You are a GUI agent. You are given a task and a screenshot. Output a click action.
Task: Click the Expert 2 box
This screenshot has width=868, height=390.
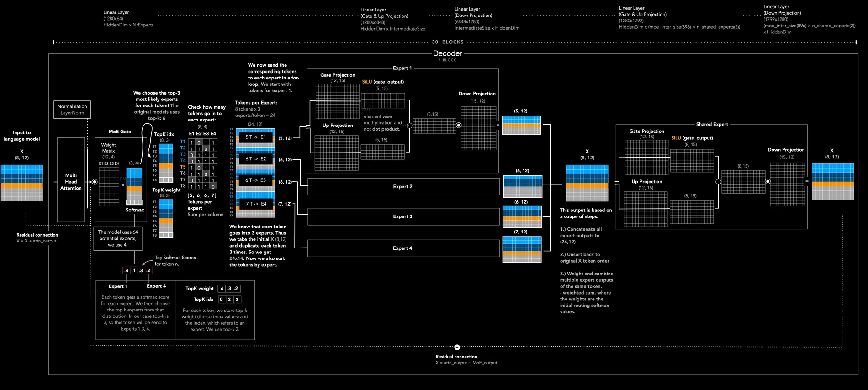tap(403, 187)
